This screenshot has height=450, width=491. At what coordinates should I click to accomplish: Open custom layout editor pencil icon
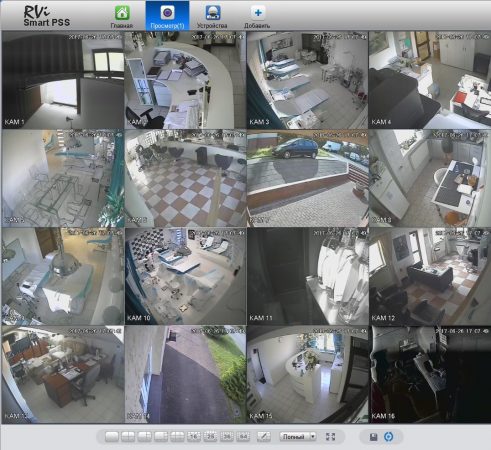coord(264,436)
